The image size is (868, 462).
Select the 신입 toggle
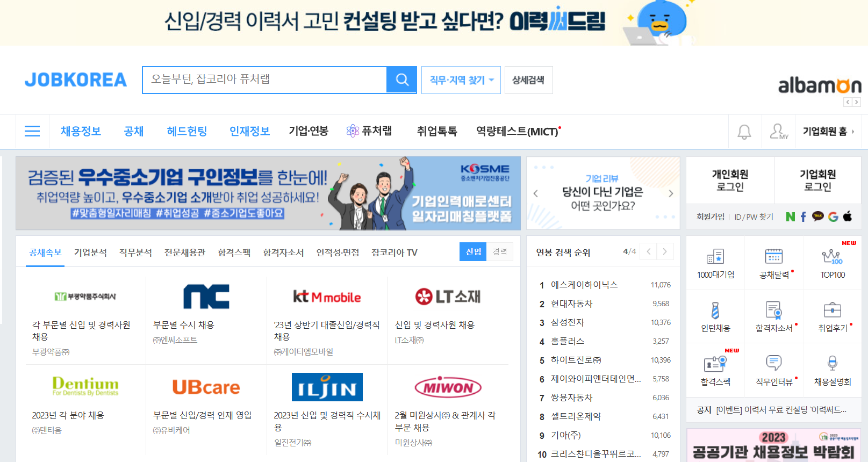(x=473, y=251)
